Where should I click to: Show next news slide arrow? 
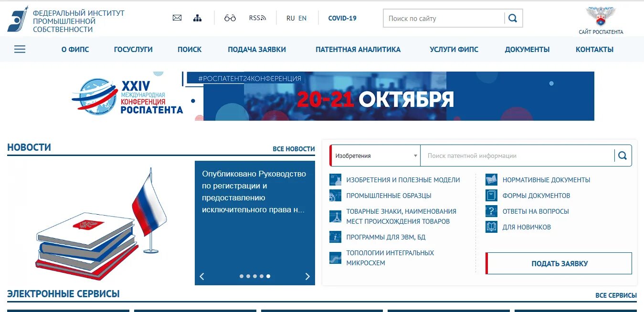(x=307, y=276)
